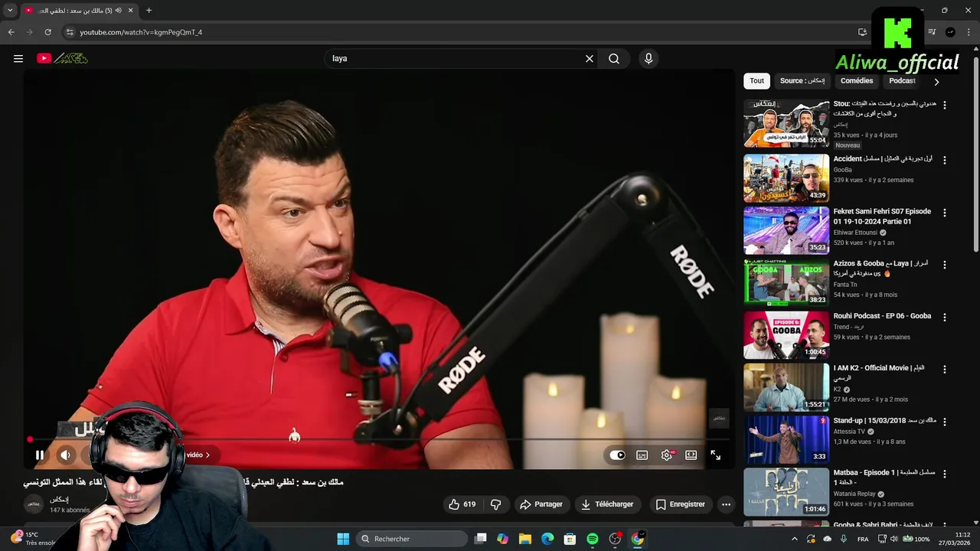
Task: Open Spotify from the taskbar
Action: tap(593, 539)
